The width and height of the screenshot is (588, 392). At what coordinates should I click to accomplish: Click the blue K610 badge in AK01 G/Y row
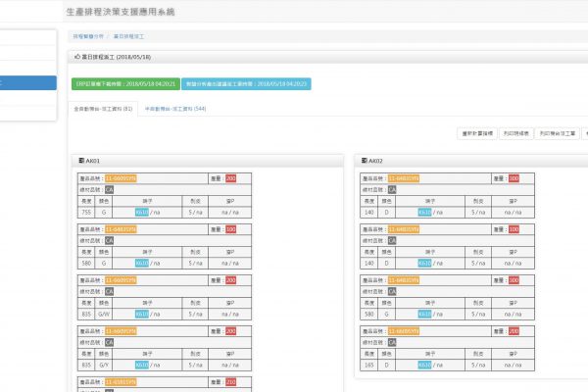[142, 365]
